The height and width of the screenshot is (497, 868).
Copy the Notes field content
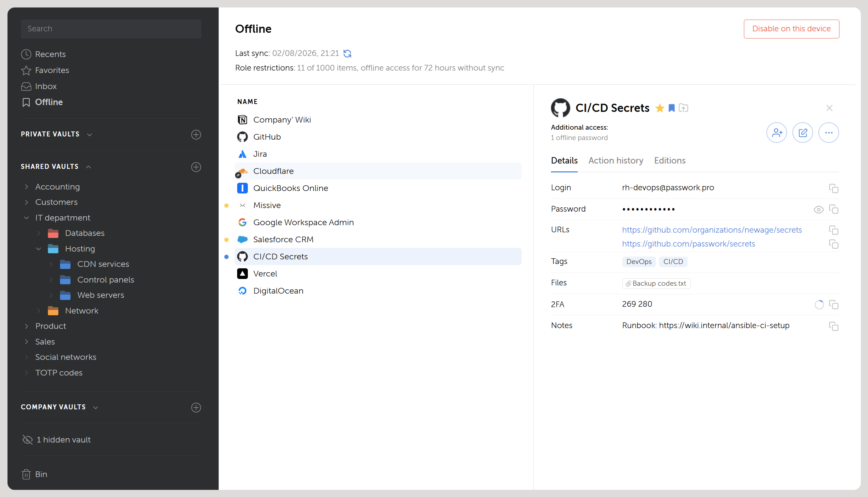tap(833, 326)
